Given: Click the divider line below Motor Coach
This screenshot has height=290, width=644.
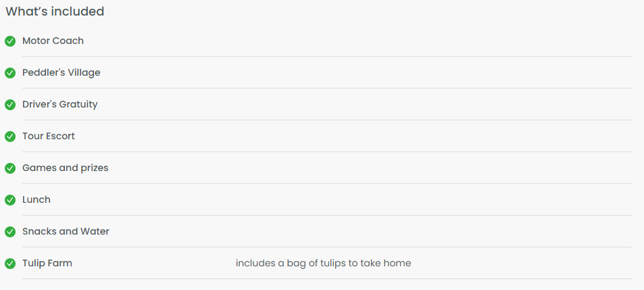Looking at the screenshot, I should [x=327, y=56].
